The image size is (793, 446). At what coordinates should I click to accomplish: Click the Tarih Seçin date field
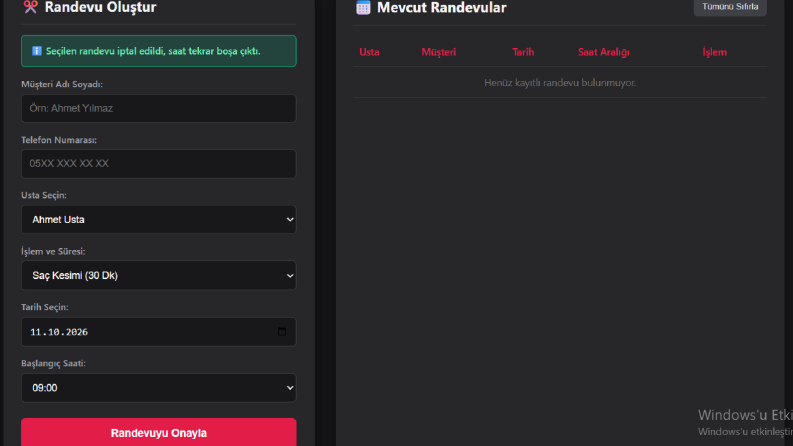tap(158, 332)
